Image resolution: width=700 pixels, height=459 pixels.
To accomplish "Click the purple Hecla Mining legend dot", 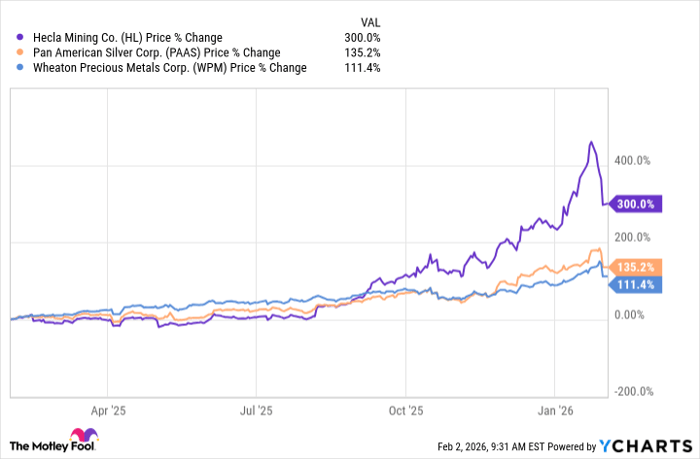I will [x=20, y=37].
